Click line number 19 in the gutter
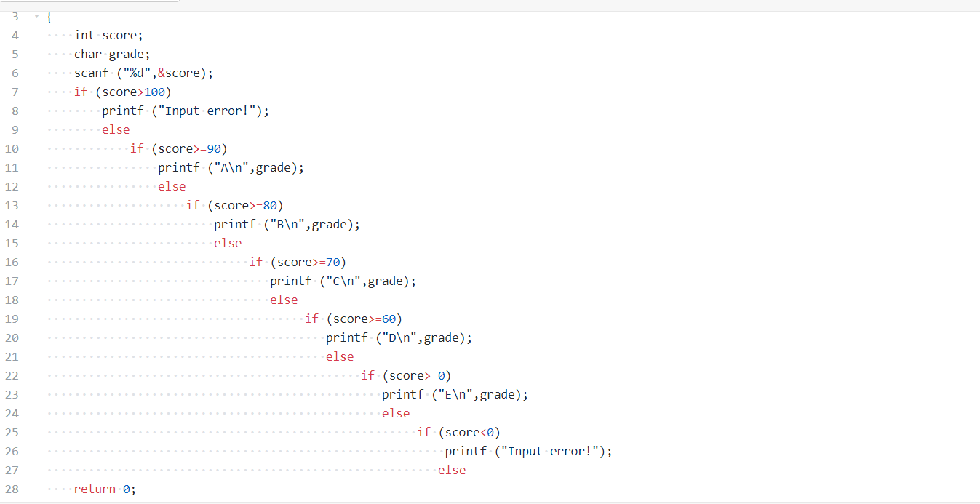980x504 pixels. pyautogui.click(x=12, y=319)
